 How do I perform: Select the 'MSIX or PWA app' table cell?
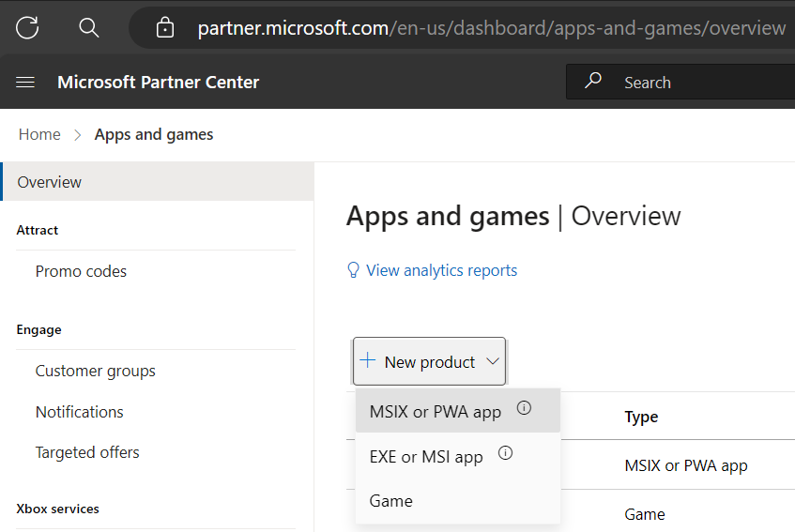[686, 465]
